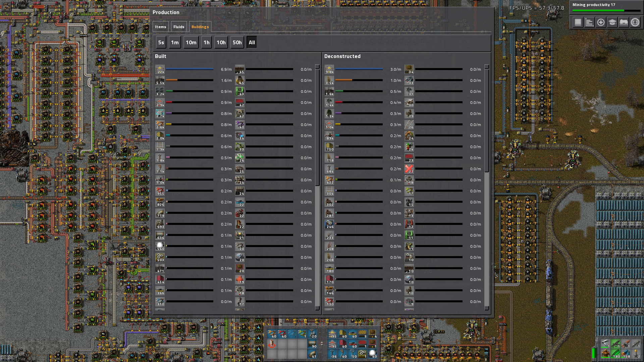Click fast underground belt 42 icon in Built
This screenshot has height=362, width=644.
[x=240, y=103]
